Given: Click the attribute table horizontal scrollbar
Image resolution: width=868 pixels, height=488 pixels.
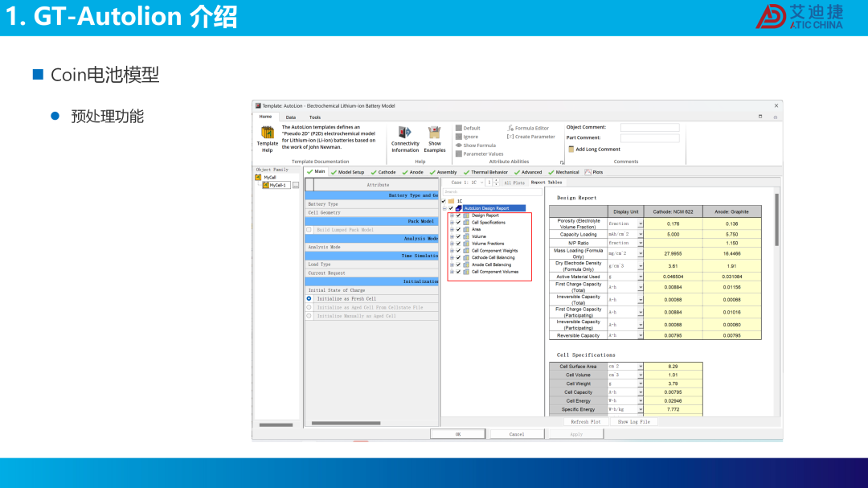Looking at the screenshot, I should (x=346, y=423).
